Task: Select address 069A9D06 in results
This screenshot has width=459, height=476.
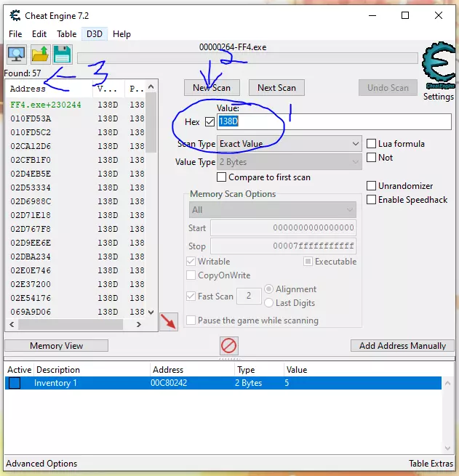Action: [76, 312]
